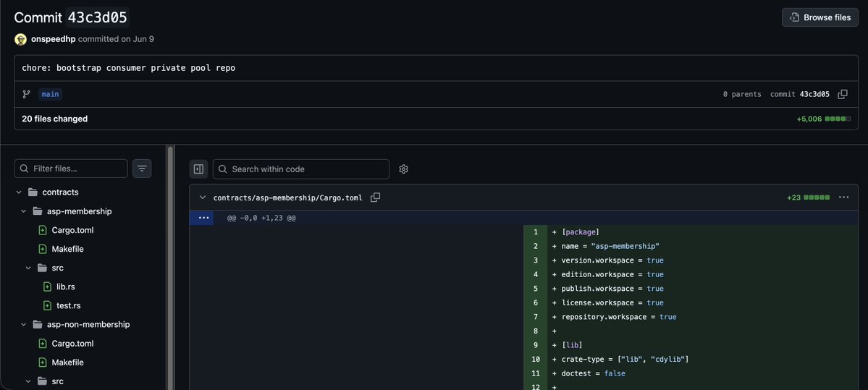Copy the Cargo.toml file path
The width and height of the screenshot is (868, 390).
(x=375, y=198)
